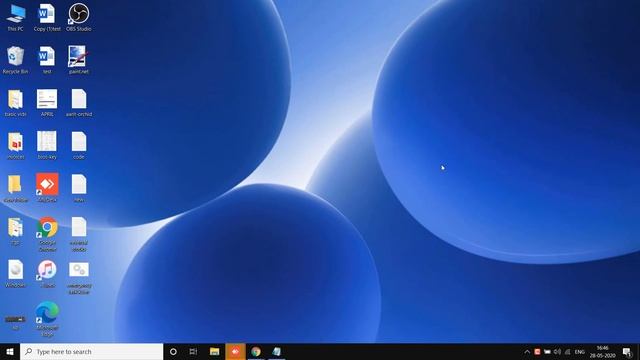Switch to Chrome in the taskbar

coord(256,351)
